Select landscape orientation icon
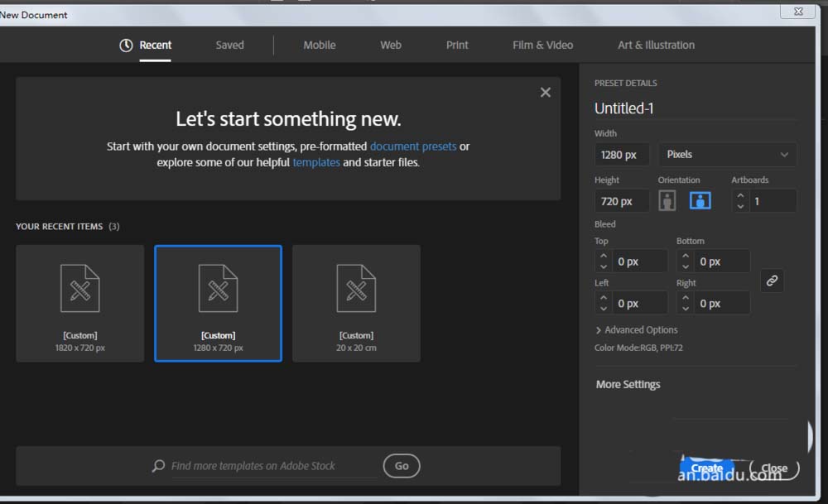The width and height of the screenshot is (828, 504). tap(700, 200)
